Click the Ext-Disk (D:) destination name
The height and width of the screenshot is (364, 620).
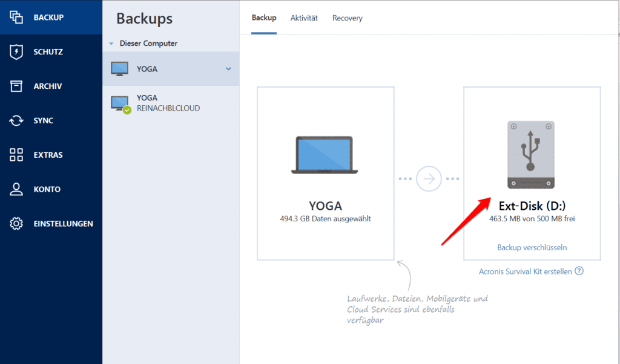(532, 206)
